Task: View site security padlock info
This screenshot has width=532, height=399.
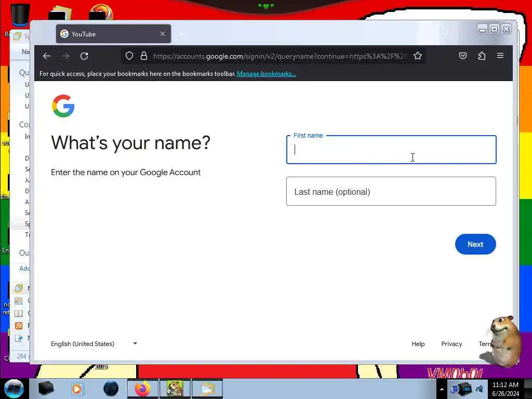Action: point(144,56)
